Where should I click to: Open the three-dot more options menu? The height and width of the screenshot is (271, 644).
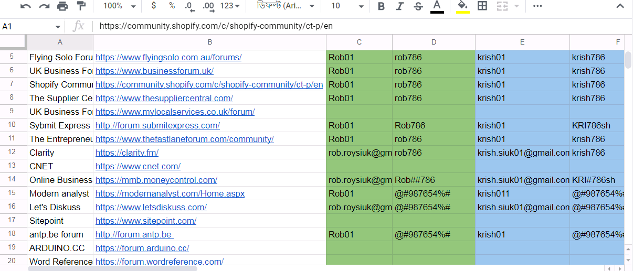click(x=537, y=6)
